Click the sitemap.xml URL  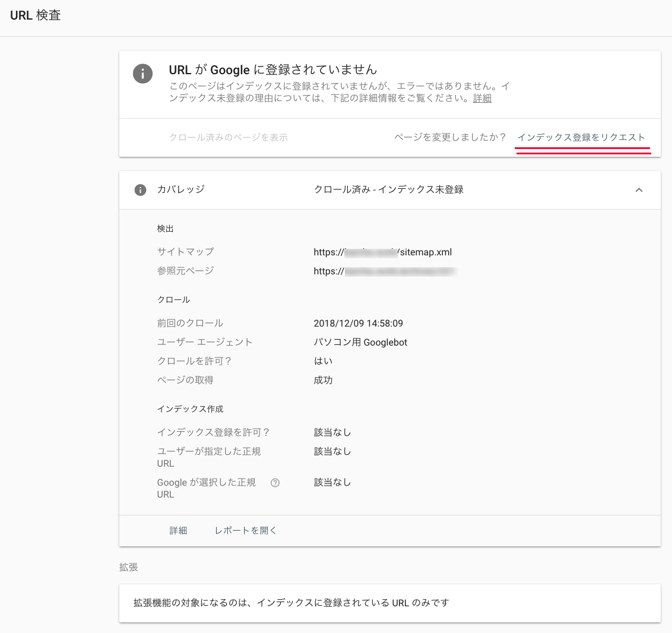tap(383, 252)
